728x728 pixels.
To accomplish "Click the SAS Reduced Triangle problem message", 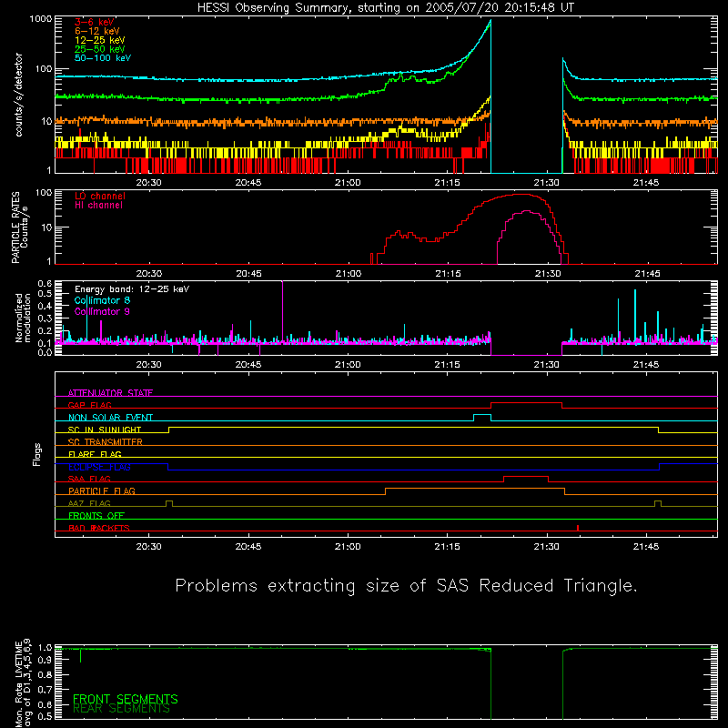I will [406, 586].
